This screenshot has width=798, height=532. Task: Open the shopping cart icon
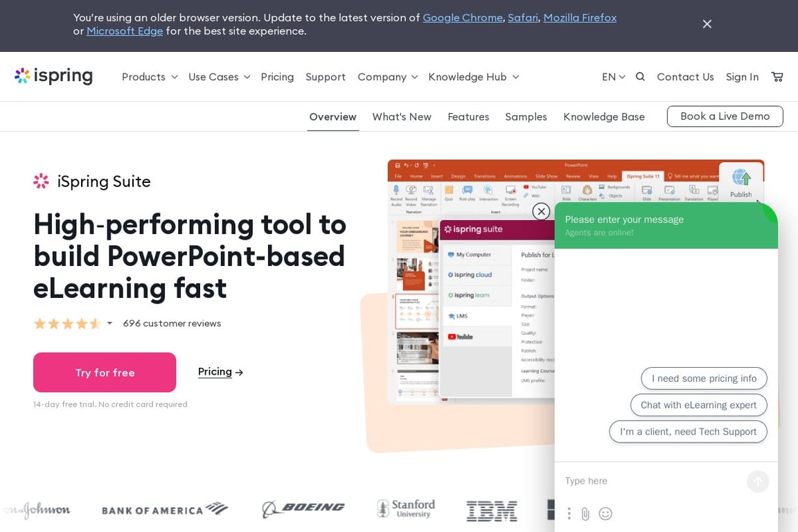pos(777,77)
